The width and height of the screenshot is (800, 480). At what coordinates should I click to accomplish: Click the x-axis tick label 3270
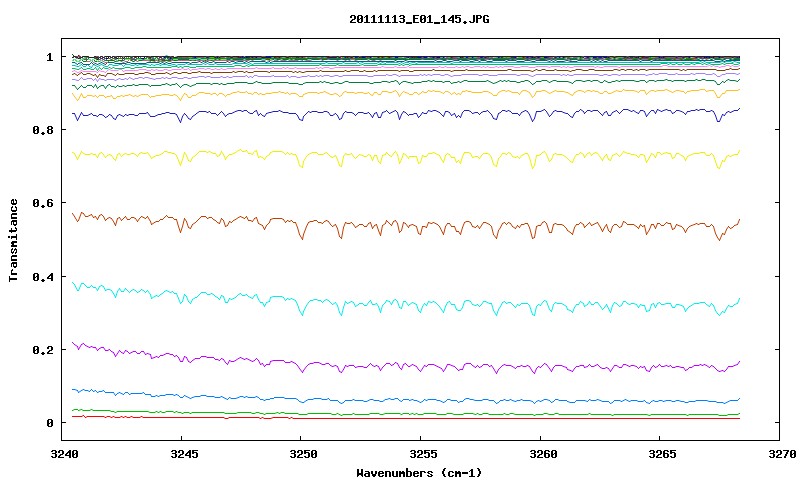pos(782,454)
